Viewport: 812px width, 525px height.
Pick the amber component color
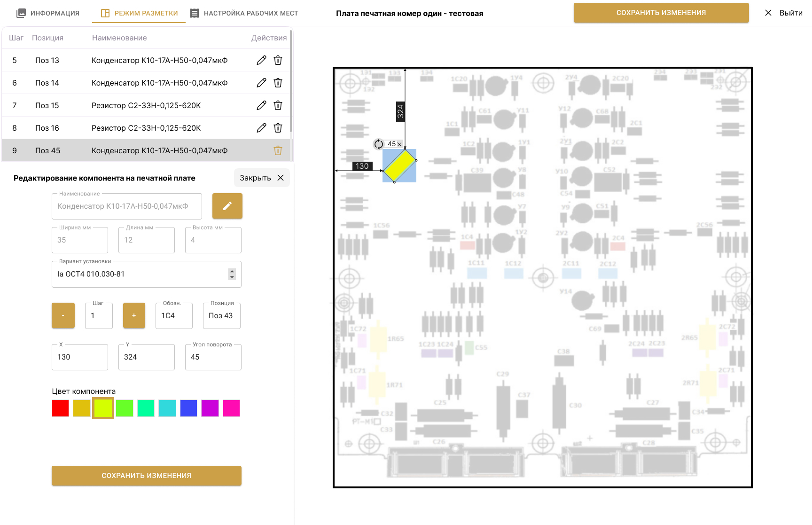[x=82, y=408]
